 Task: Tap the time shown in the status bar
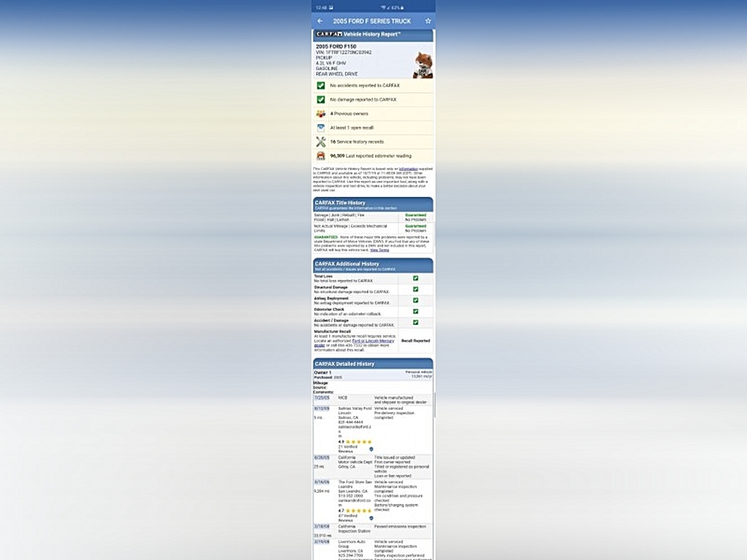(x=321, y=7)
